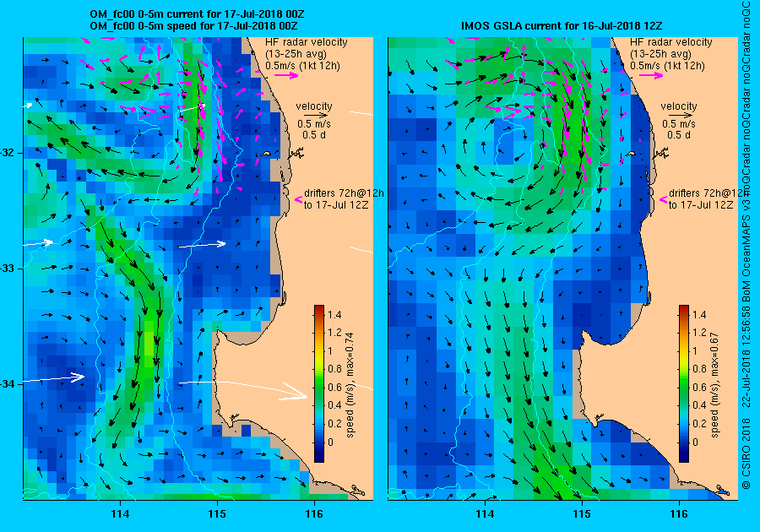Click the '0.6' tick on right color bar

pos(699,388)
